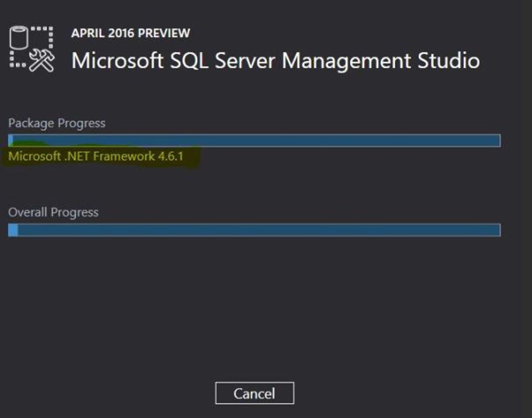The image size is (532, 418).
Task: Select the filled start of Package Progress bar
Action: pyautogui.click(x=11, y=140)
